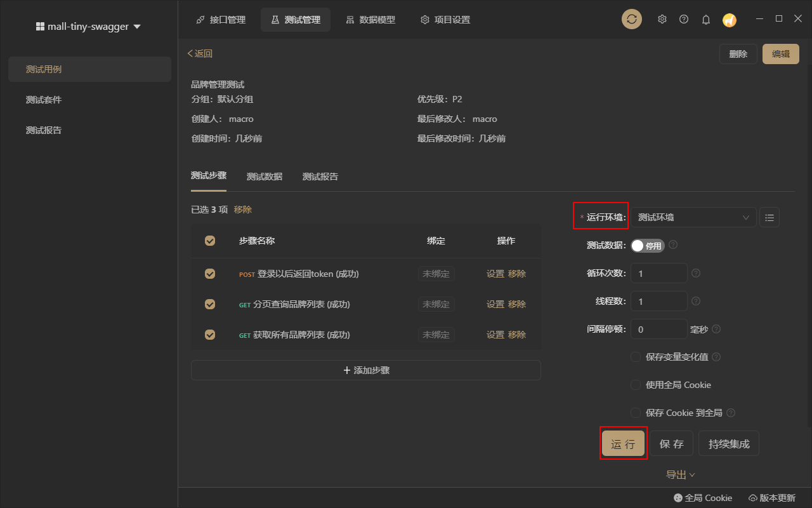Click the sync/refresh icon in the top bar
Viewport: 812px width, 508px height.
tap(631, 19)
